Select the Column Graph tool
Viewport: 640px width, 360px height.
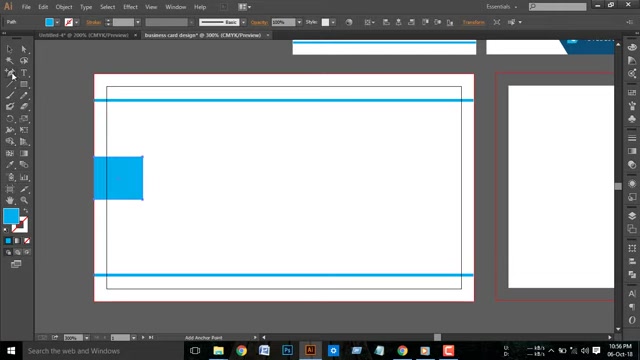(x=24, y=177)
